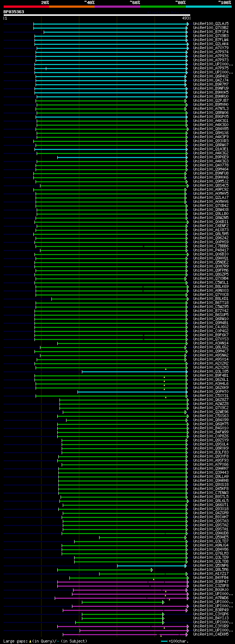Select label UniRef100_C7ENW3
This screenshot has height=644, width=235.
click(x=211, y=493)
